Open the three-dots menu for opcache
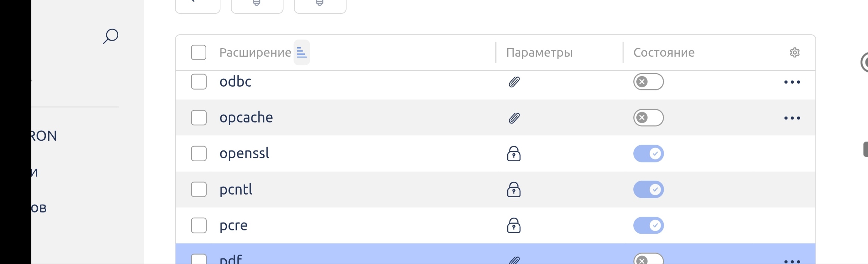 [x=792, y=118]
